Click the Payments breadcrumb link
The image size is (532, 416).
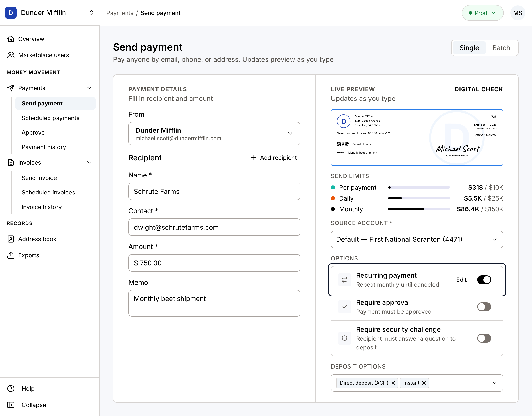coord(120,13)
